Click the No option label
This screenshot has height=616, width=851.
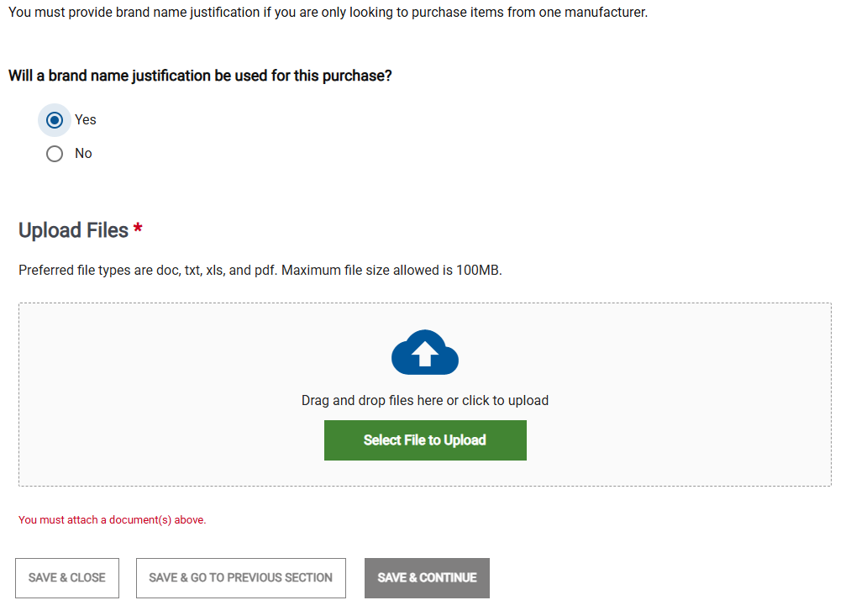(83, 153)
